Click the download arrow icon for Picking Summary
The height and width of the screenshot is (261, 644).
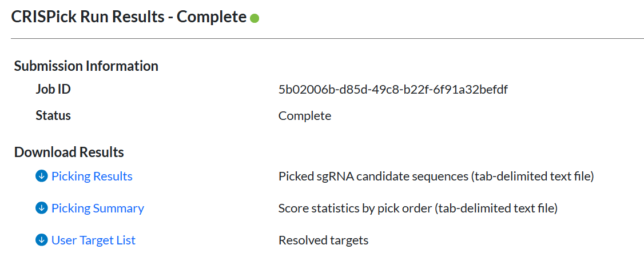pyautogui.click(x=42, y=208)
